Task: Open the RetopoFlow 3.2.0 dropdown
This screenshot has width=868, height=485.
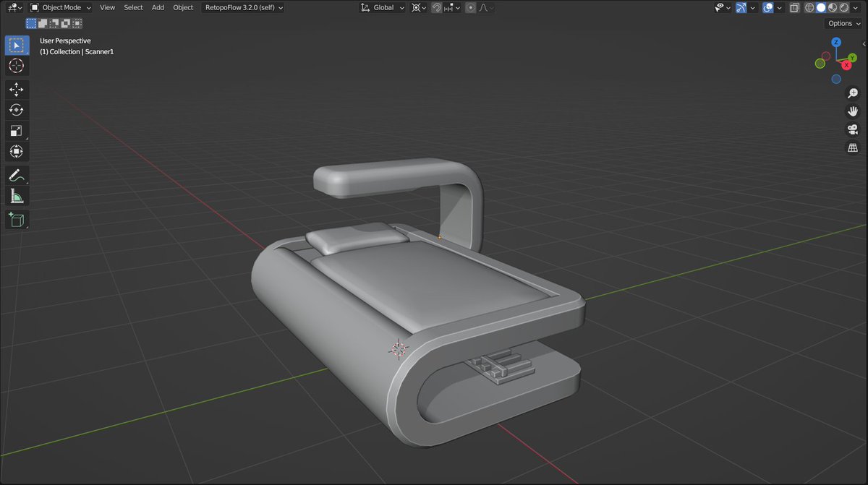Action: [x=242, y=7]
